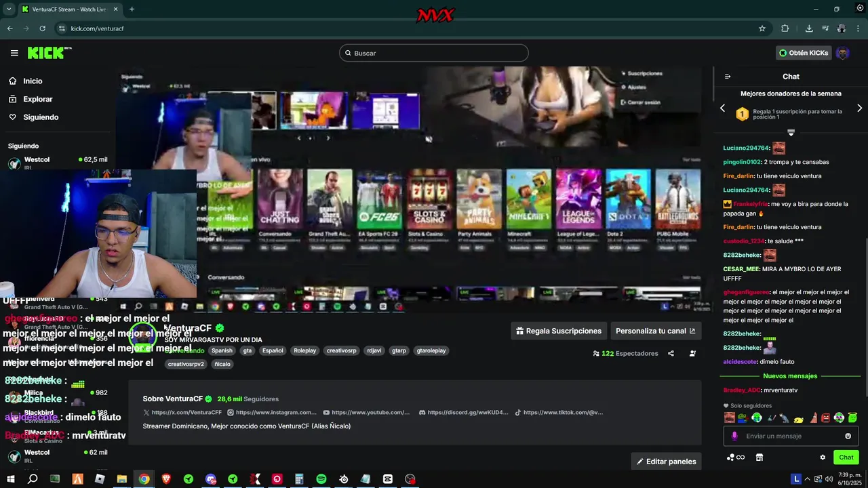Click the 28,6 mil Seguidores text
This screenshot has height=488, width=868.
pos(248,399)
